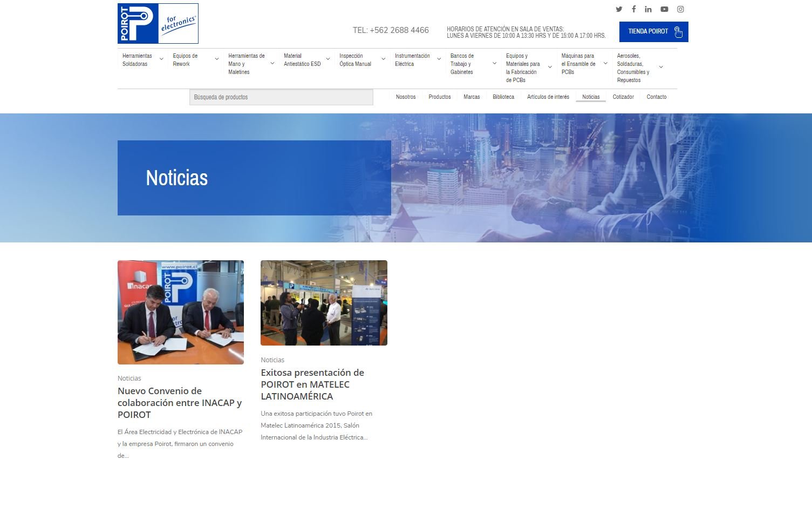Open Herramientas Soldadoras category
Image resolution: width=812 pixels, height=507 pixels.
(137, 60)
